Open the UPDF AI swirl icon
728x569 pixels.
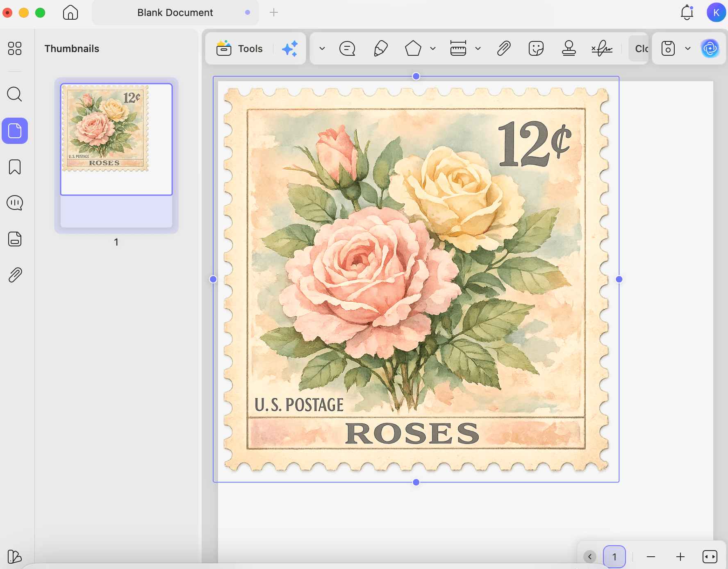tap(710, 49)
